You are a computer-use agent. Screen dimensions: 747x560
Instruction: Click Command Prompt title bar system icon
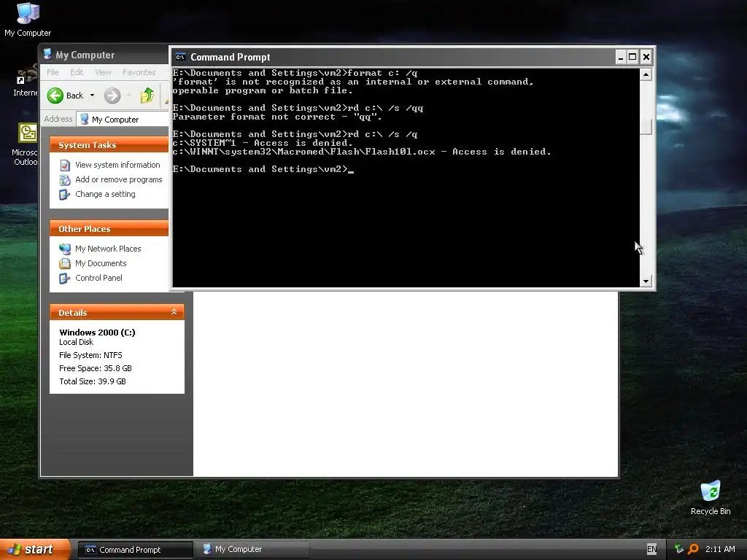click(180, 57)
